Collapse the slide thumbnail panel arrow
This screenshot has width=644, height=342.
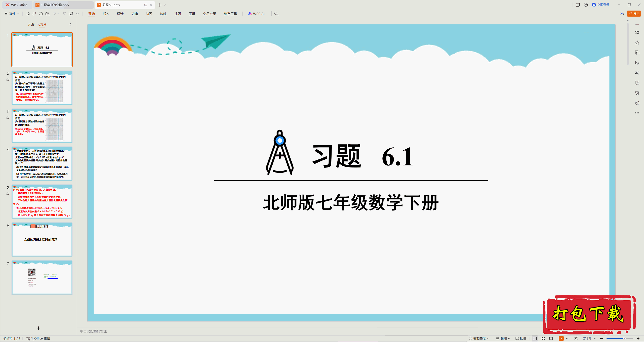pos(70,24)
